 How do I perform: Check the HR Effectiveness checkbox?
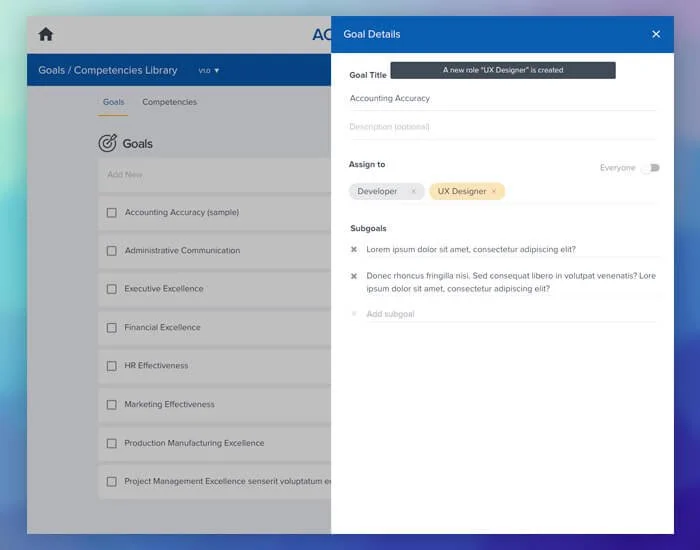tap(112, 366)
